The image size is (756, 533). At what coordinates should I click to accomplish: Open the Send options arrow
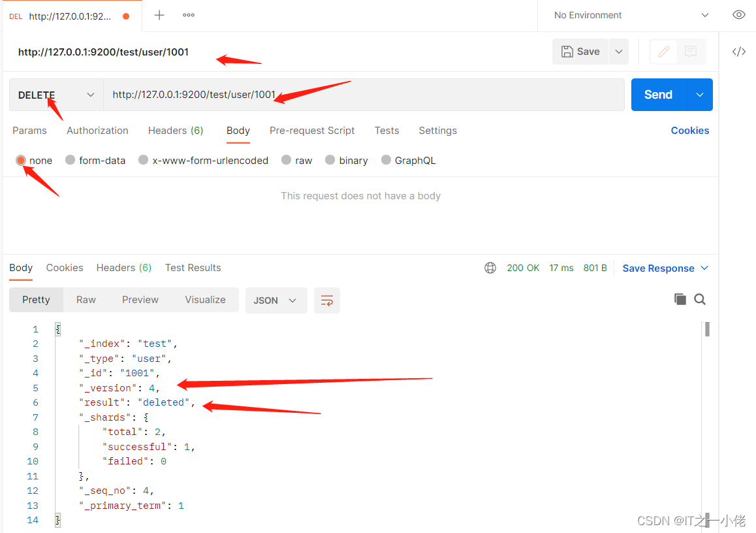point(700,95)
